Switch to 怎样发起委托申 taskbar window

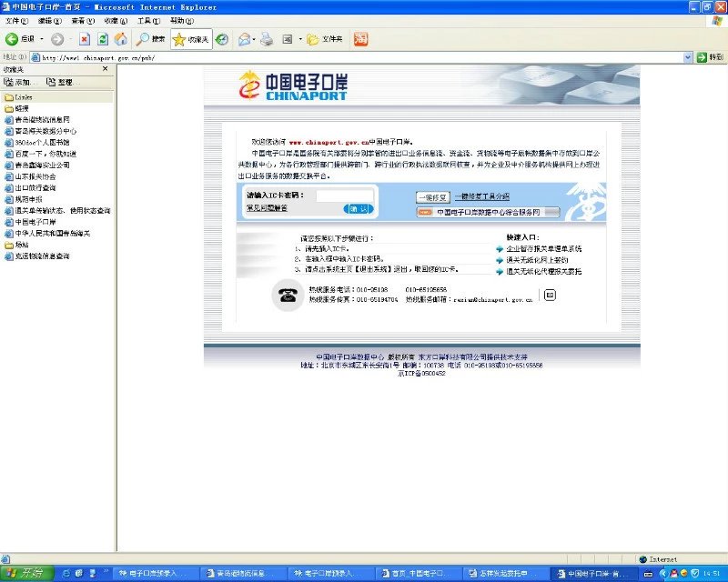[x=504, y=574]
